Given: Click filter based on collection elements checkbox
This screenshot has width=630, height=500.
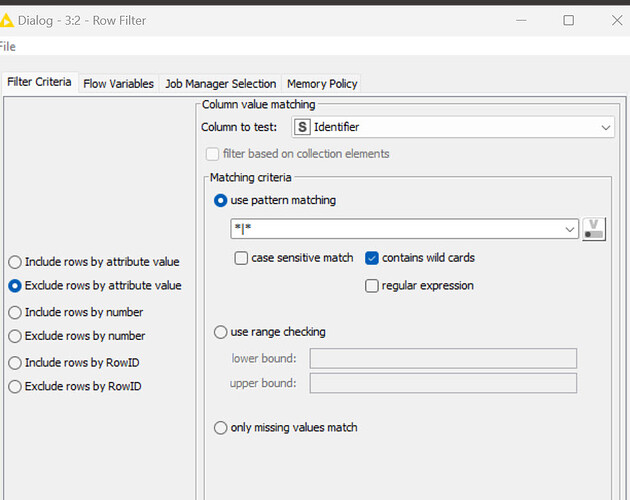Looking at the screenshot, I should (212, 154).
